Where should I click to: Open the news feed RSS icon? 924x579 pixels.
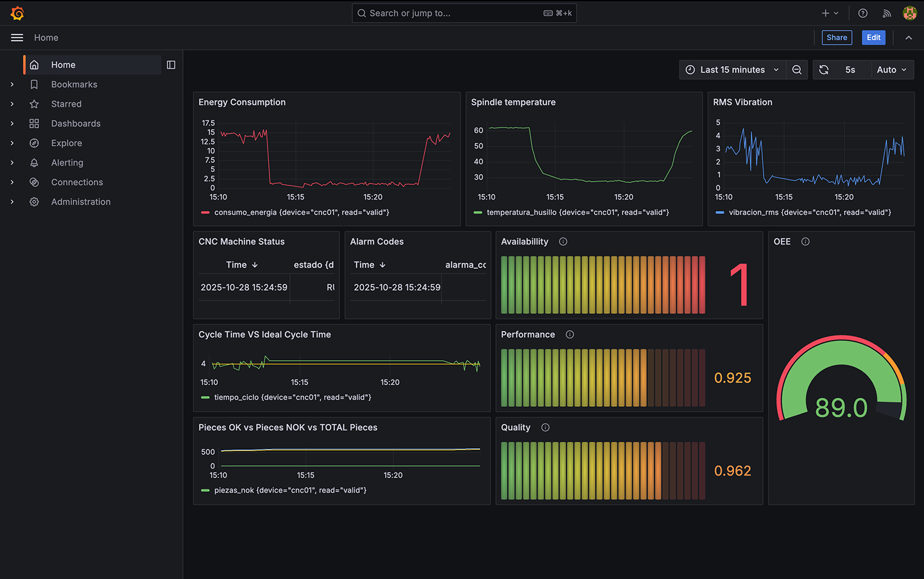(x=887, y=13)
